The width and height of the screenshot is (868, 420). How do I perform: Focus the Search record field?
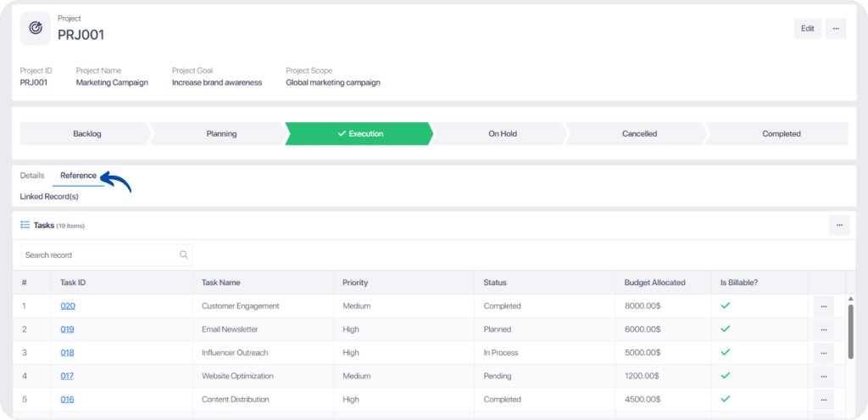(x=107, y=255)
